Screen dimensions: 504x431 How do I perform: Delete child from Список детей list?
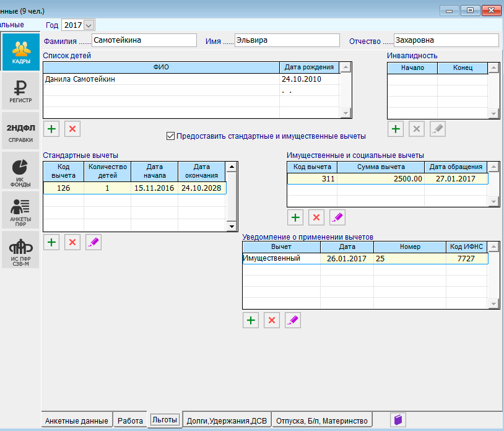click(72, 129)
